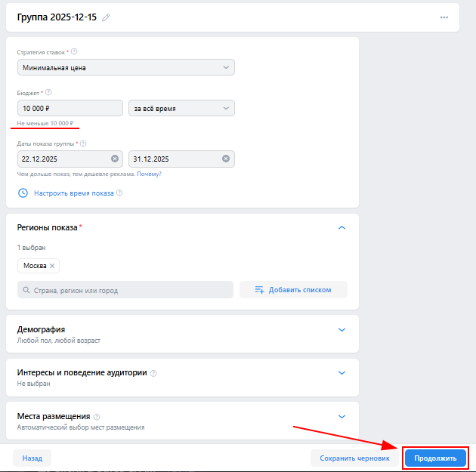Expand the Демография section
The image size is (476, 472).
coord(342,329)
